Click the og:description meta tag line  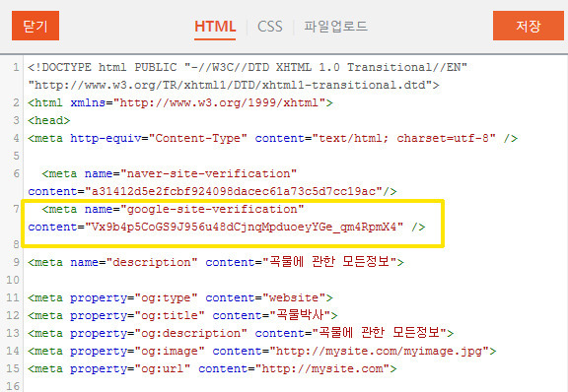241,333
